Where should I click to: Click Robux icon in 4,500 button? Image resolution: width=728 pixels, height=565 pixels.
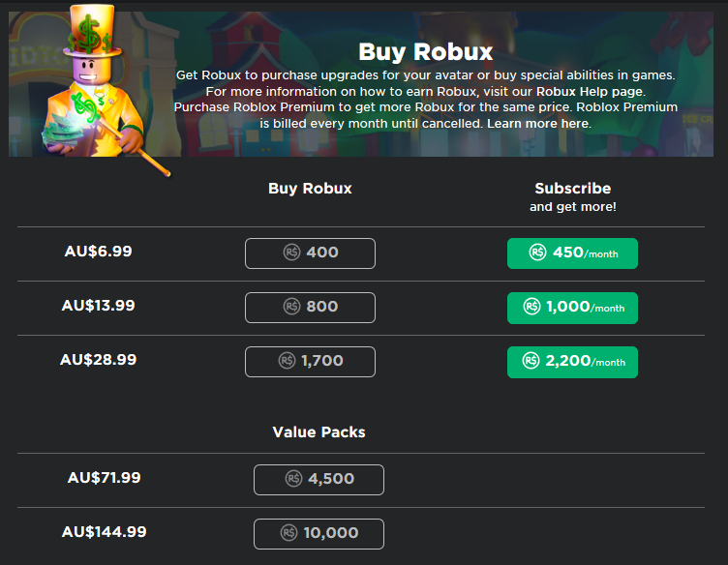pyautogui.click(x=294, y=479)
